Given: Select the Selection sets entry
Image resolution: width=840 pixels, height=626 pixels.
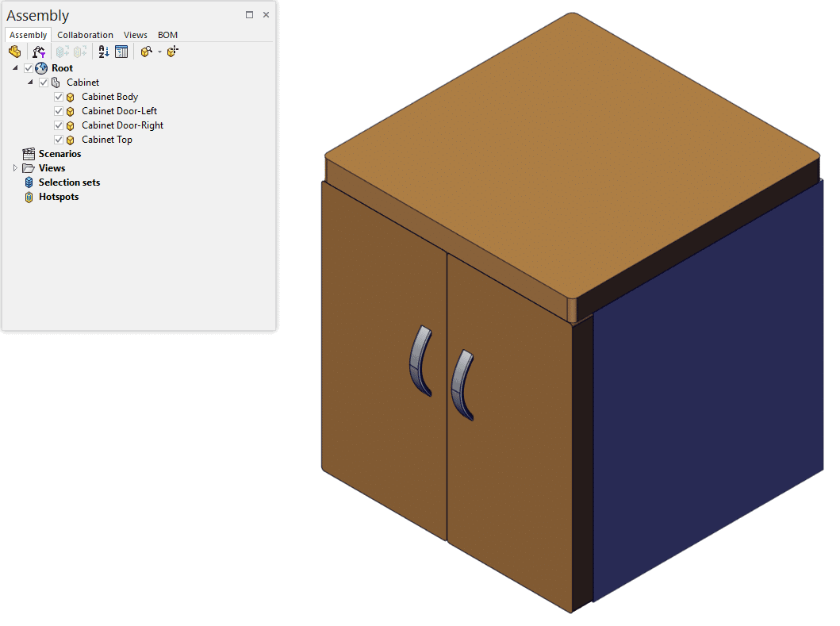Looking at the screenshot, I should point(69,182).
